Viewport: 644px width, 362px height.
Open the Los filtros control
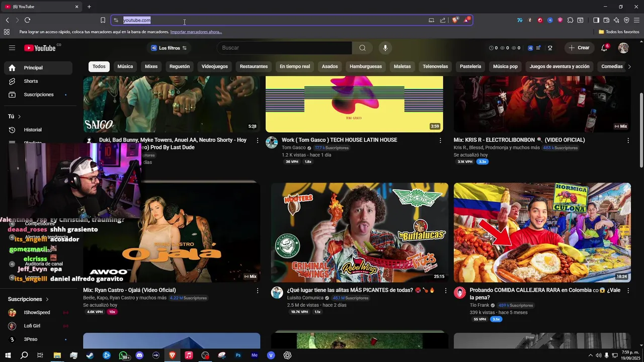click(169, 48)
